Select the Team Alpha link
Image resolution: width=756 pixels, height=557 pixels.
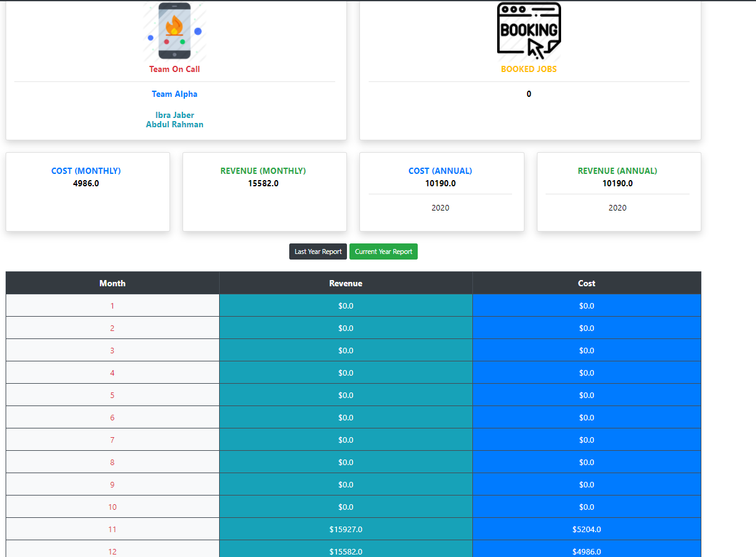coord(174,94)
